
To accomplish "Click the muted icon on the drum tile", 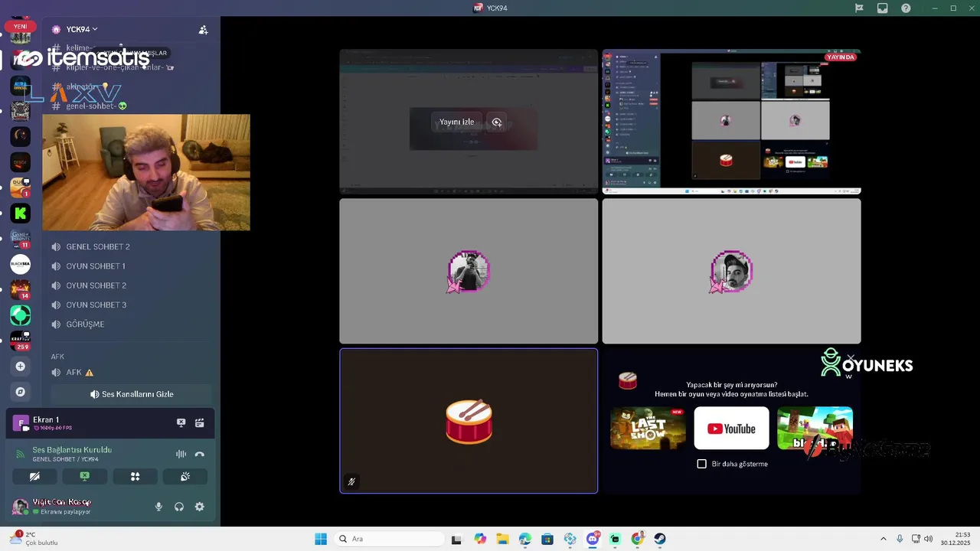I will tap(351, 481).
